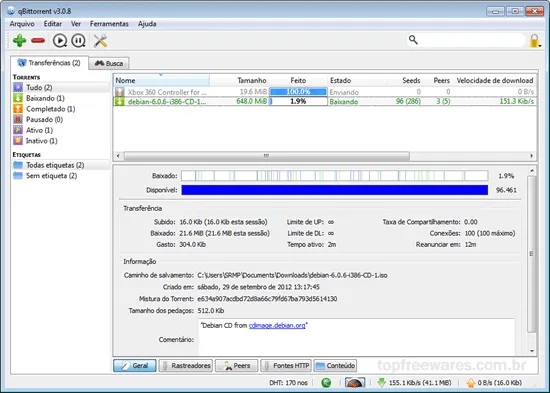
Task: Click details panel scroll down arrow
Action: 532,351
